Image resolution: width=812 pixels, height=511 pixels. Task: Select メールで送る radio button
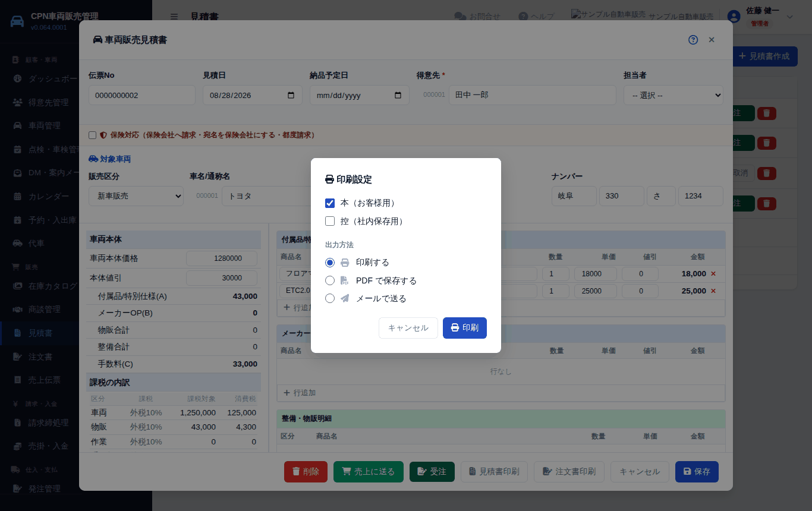pos(330,298)
